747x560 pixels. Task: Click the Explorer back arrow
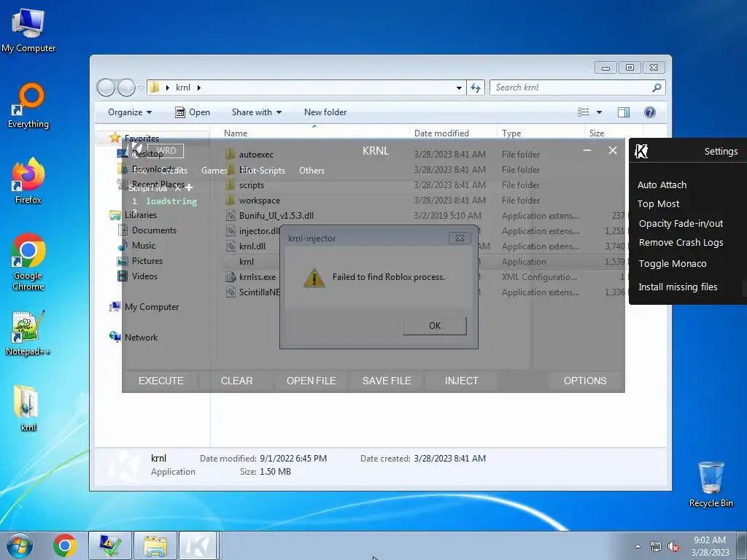(x=106, y=87)
